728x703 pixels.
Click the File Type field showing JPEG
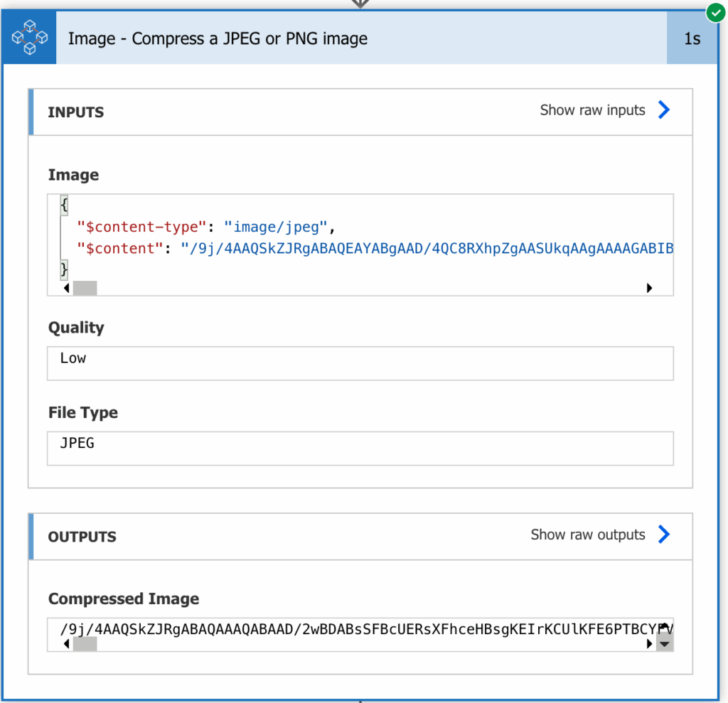pos(360,448)
